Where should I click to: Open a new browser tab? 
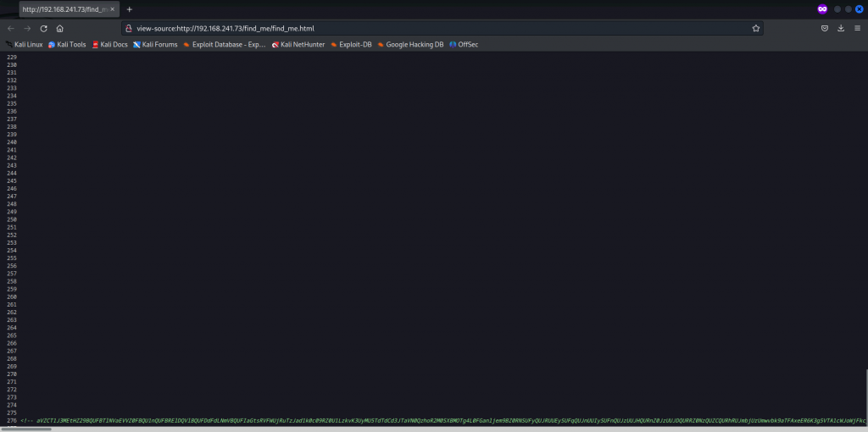(130, 9)
